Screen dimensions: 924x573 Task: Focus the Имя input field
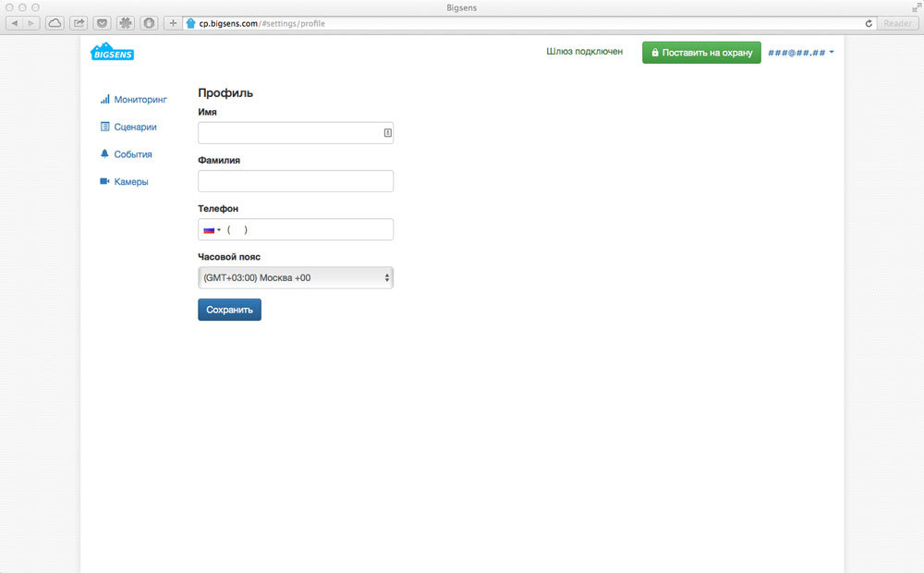pyautogui.click(x=296, y=133)
